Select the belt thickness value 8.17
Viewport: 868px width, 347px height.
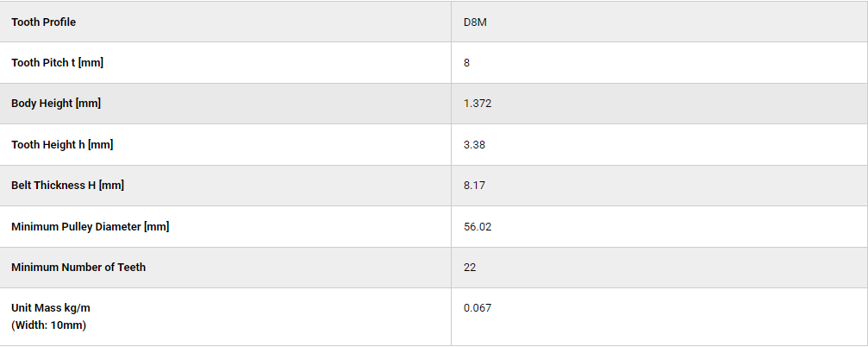474,185
